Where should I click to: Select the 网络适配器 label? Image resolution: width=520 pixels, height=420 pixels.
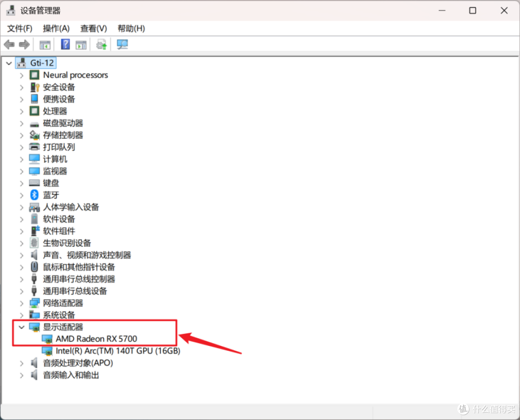coord(63,303)
